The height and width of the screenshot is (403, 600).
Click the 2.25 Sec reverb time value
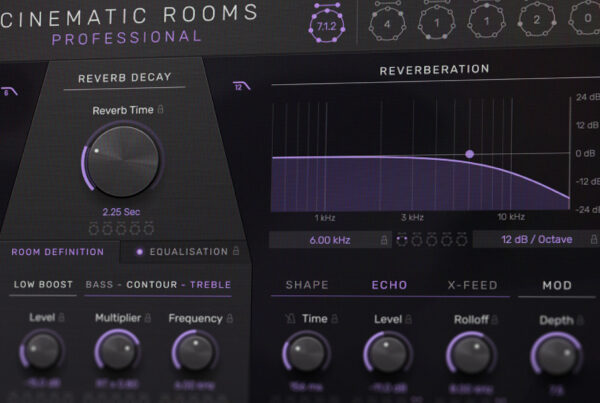121,212
